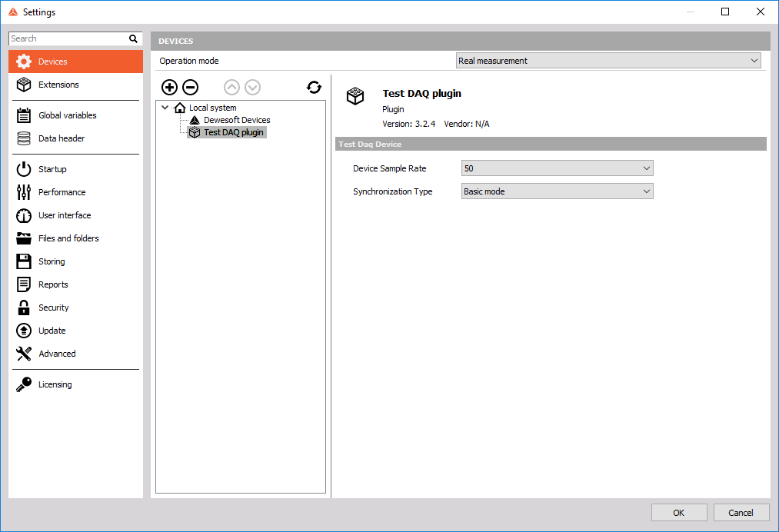779x532 pixels.
Task: Collapse the Local system tree node
Action: (165, 108)
